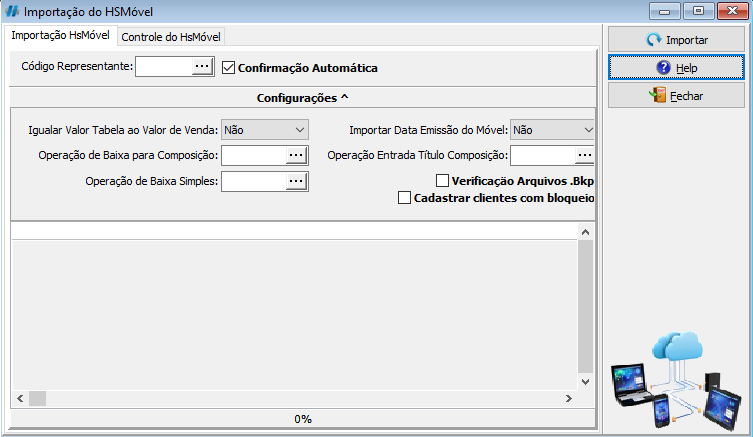Focus the Operação de Baixa Simples field
The image size is (753, 437).
point(254,181)
